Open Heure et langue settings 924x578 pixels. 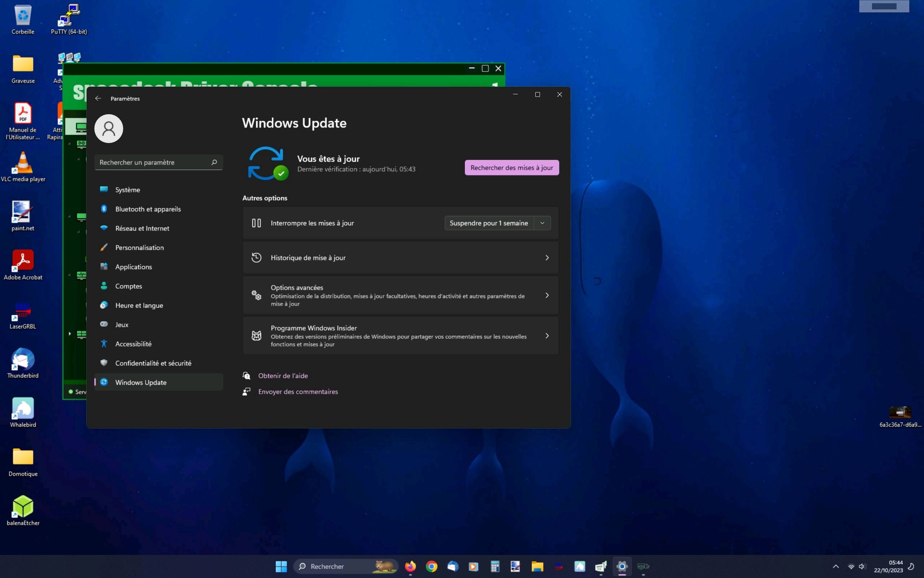coord(158,306)
